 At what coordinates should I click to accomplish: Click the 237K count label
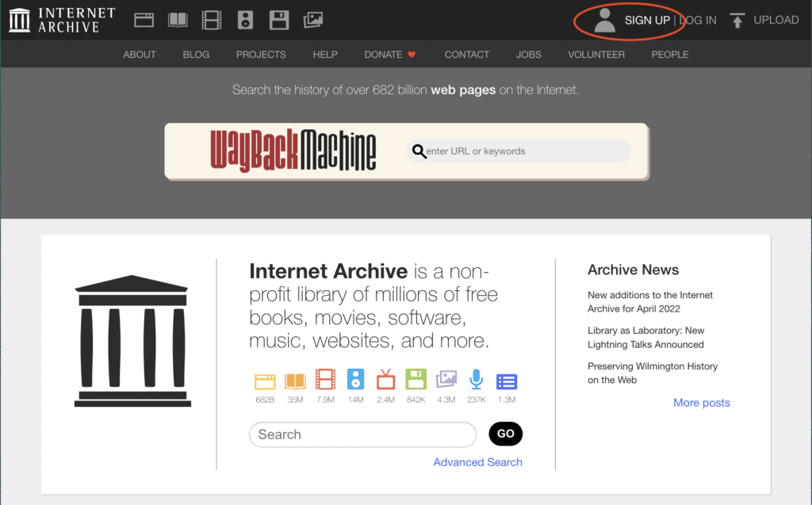point(477,400)
